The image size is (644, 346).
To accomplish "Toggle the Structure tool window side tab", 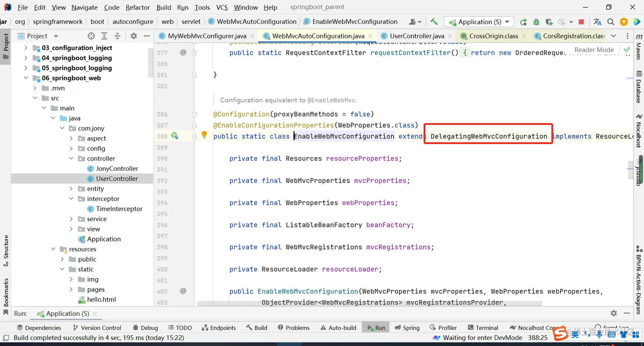I will [x=6, y=251].
